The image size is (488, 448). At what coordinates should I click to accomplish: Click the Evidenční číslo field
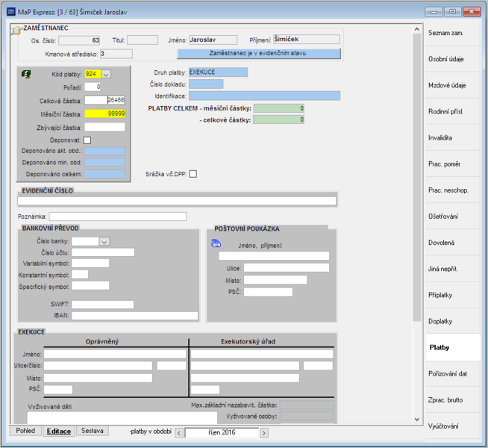point(177,201)
